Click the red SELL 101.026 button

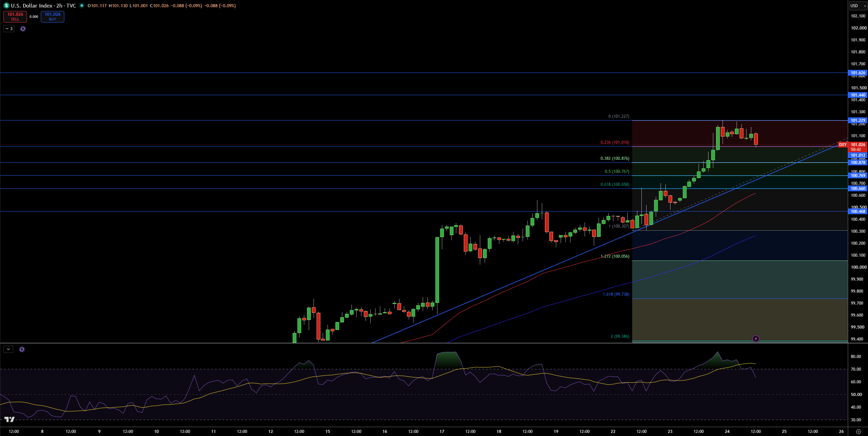tap(15, 16)
